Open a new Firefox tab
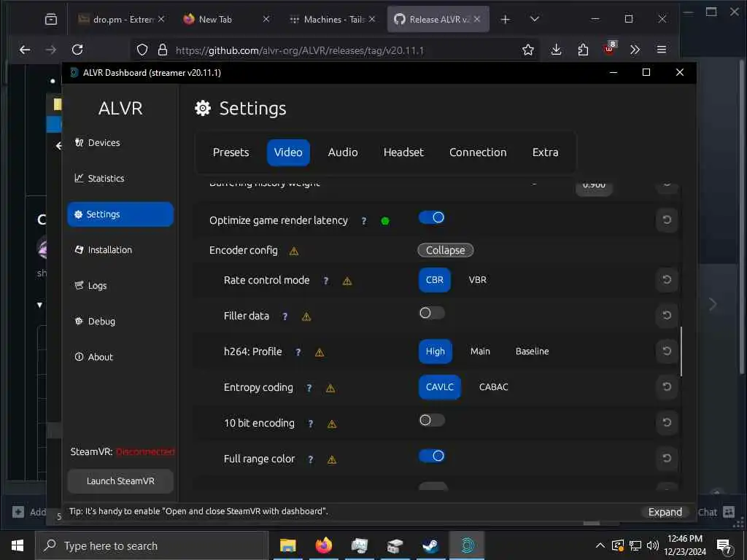 (505, 19)
